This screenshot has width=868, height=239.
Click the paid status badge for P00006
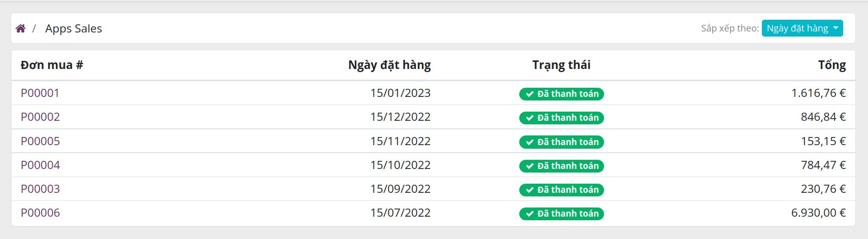[x=561, y=214]
